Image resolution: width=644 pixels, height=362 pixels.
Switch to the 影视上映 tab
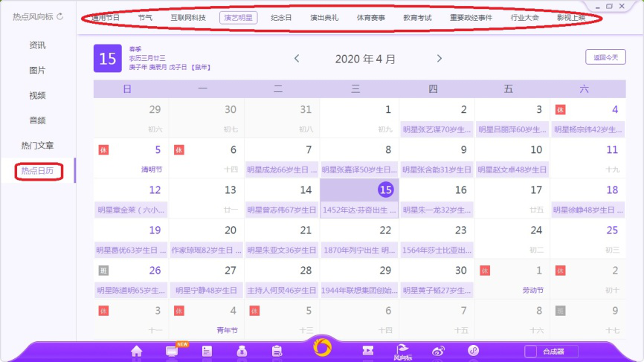pyautogui.click(x=571, y=18)
